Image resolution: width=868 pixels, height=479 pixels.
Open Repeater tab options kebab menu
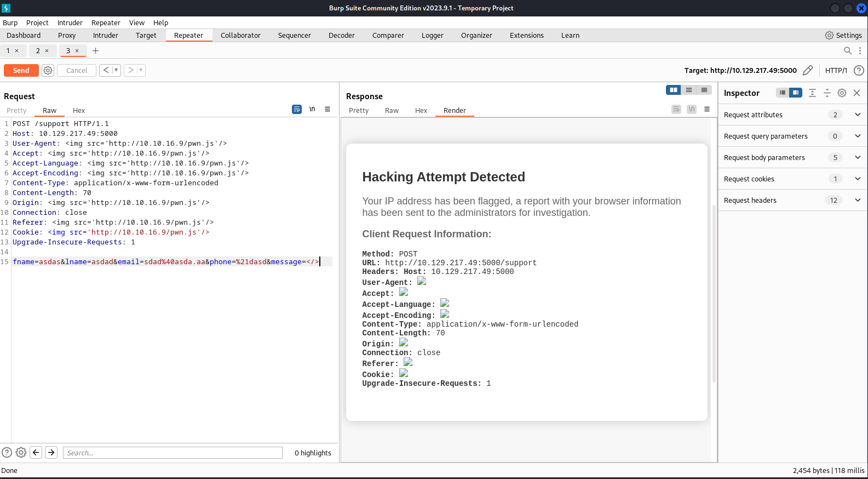[860, 50]
